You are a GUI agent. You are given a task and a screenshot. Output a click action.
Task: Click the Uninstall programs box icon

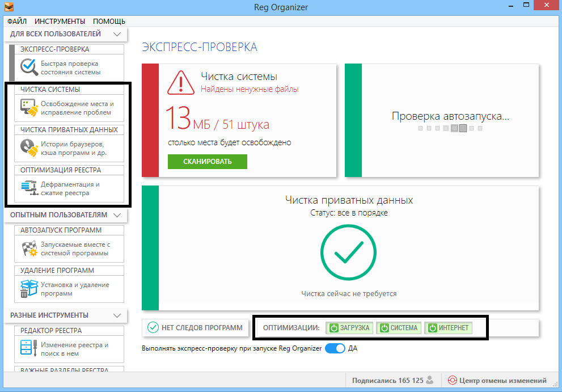(x=29, y=289)
